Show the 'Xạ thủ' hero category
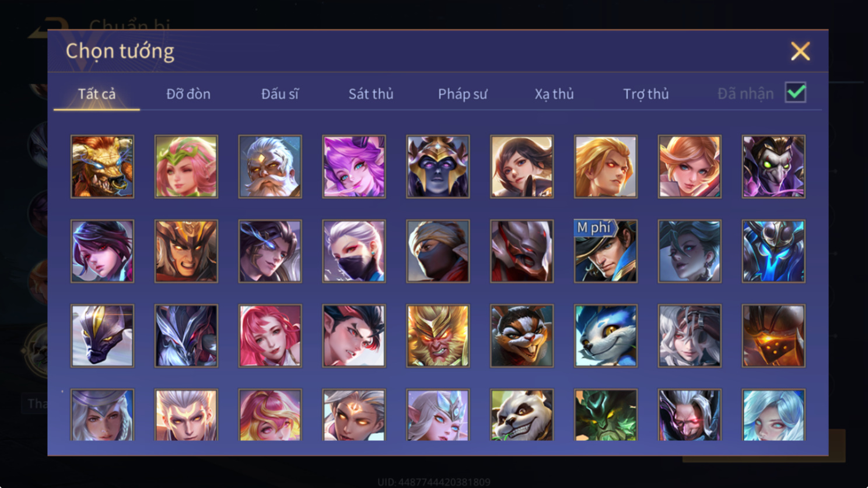Screen dimensions: 868x488 pyautogui.click(x=554, y=94)
